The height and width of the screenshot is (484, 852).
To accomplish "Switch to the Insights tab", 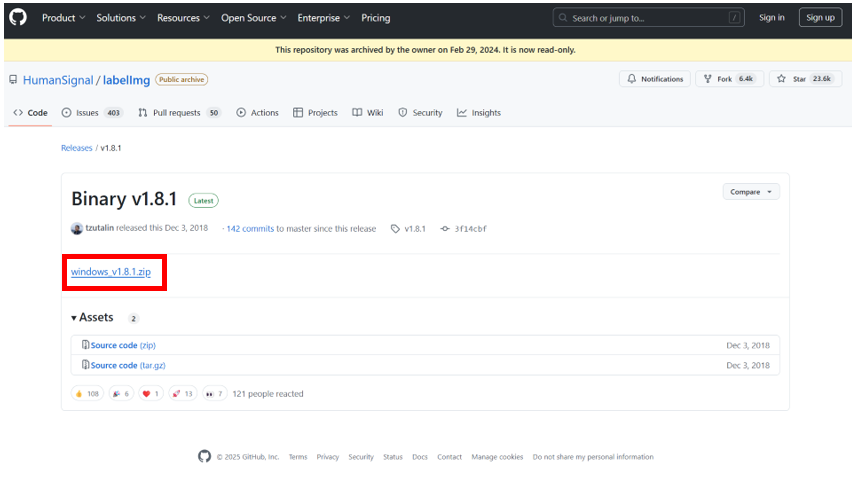I will pos(479,112).
